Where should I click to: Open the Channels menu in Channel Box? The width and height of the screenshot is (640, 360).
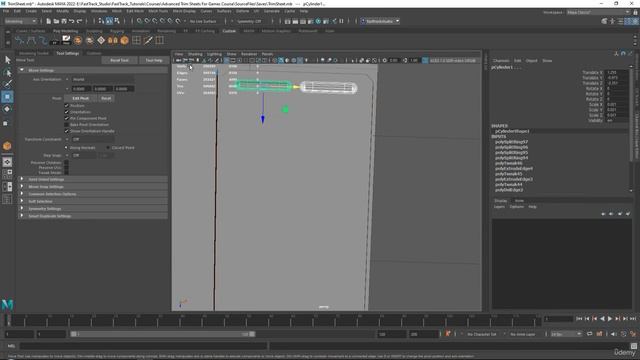click(501, 61)
